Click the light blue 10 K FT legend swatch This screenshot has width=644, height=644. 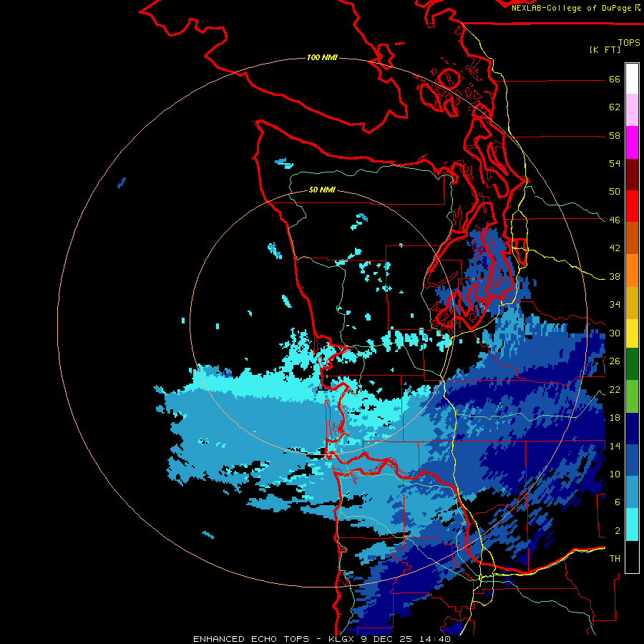pos(632,492)
